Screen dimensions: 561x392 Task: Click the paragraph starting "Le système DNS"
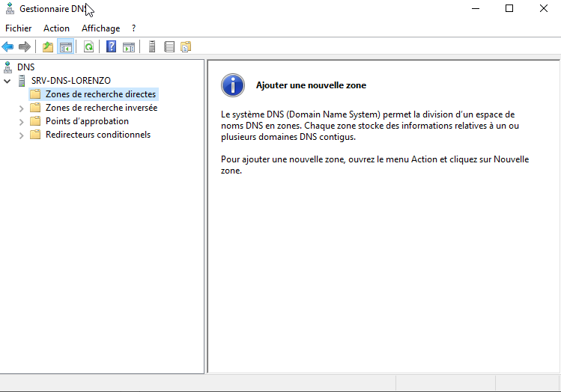pyautogui.click(x=370, y=126)
